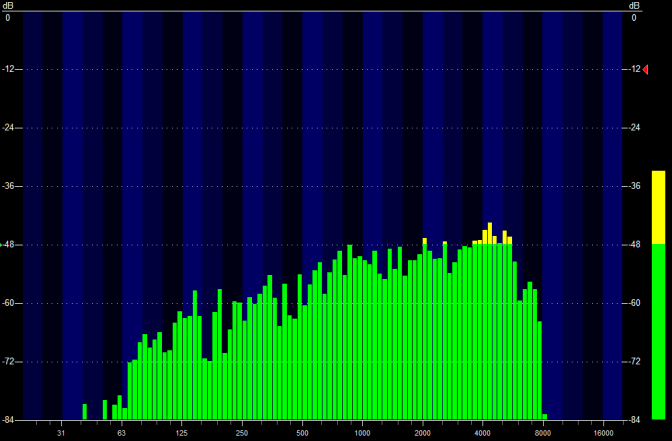
Task: Click the 16000 Hz frequency label
Action: click(603, 433)
